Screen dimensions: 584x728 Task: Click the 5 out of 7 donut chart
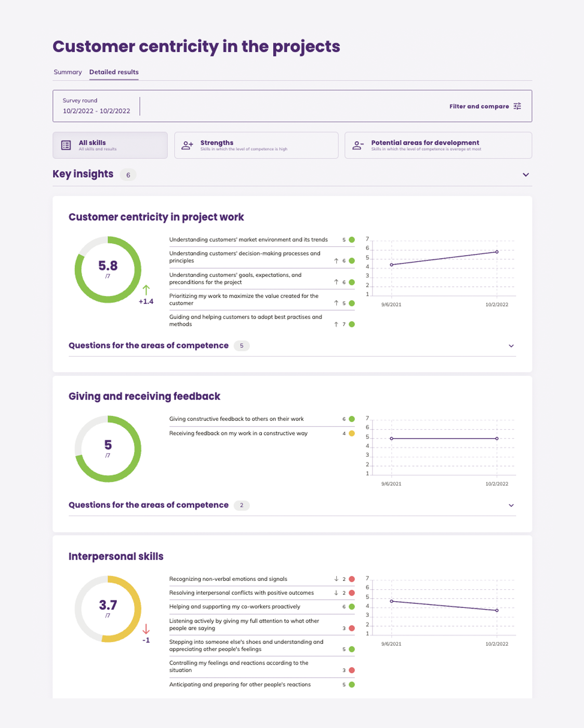(108, 449)
